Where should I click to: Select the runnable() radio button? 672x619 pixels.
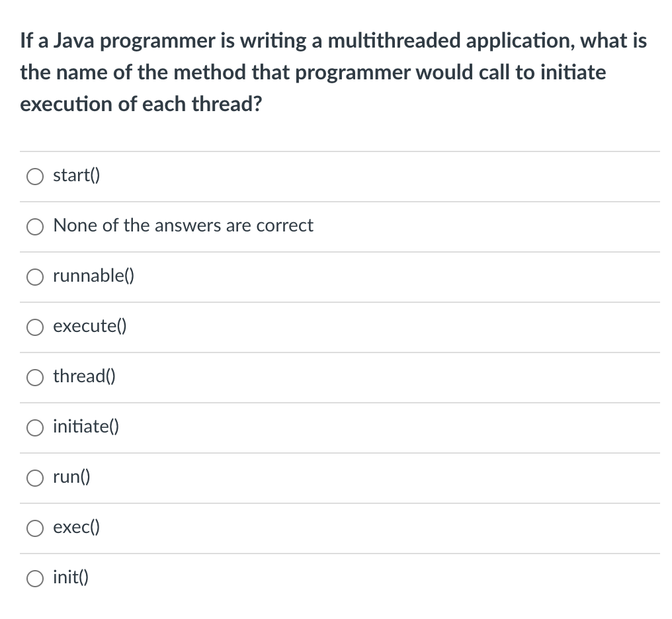click(35, 277)
